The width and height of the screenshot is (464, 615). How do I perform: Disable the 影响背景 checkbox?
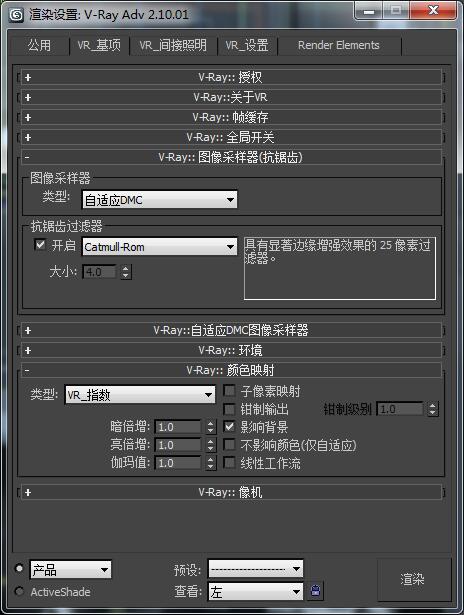tap(229, 426)
